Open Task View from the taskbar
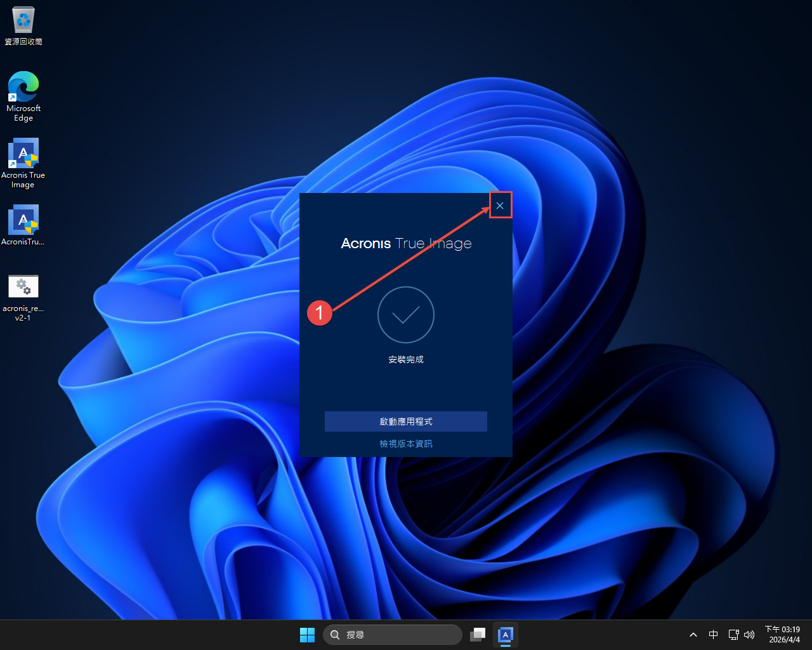Viewport: 812px width, 650px height. click(x=478, y=635)
